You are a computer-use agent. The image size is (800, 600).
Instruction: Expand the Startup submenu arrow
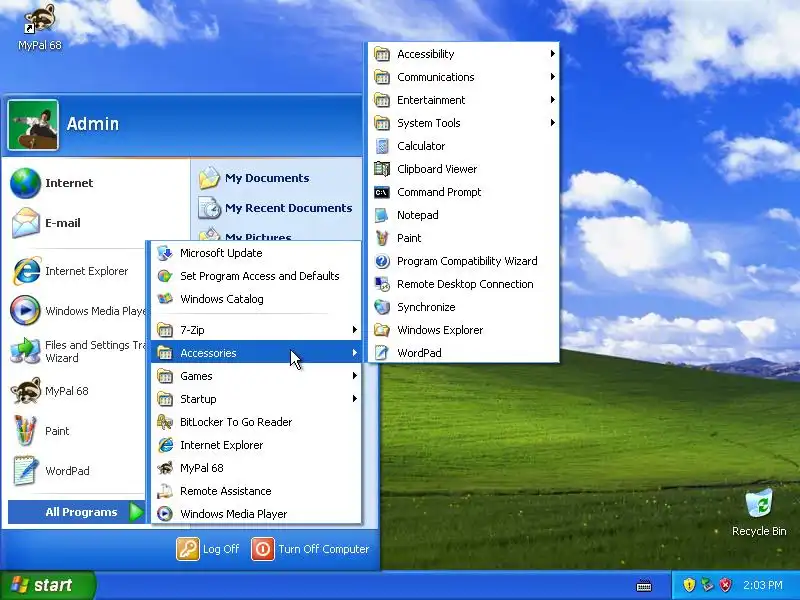tap(355, 398)
